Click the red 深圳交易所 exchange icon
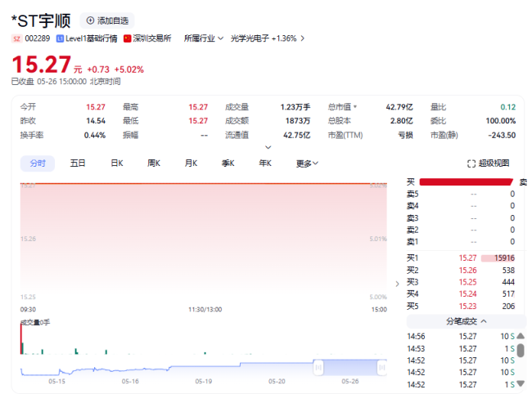The width and height of the screenshot is (532, 394). click(x=128, y=38)
